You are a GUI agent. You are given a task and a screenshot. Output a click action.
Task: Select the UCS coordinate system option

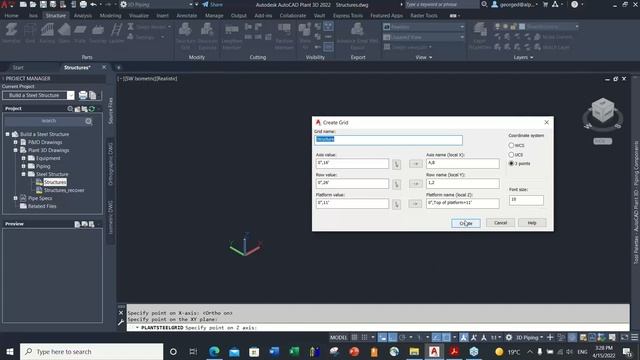click(511, 155)
